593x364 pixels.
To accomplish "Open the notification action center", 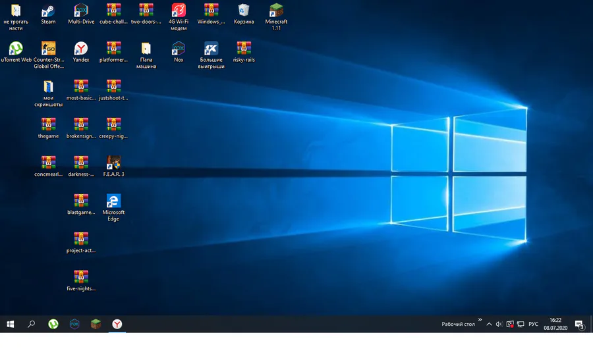I will tap(579, 325).
